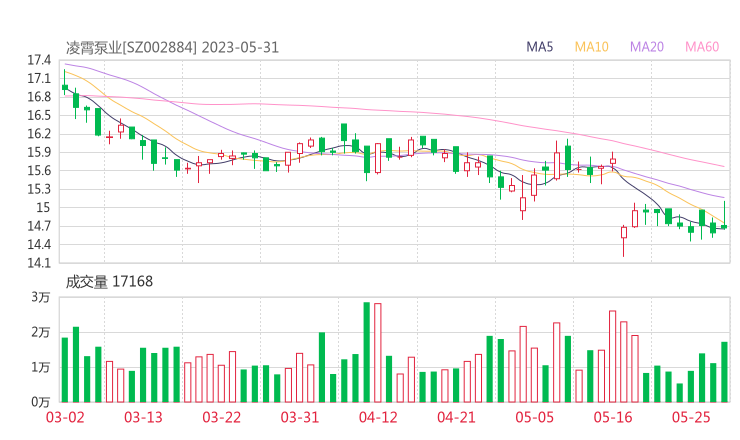740x440 pixels.
Task: Click the 03-31 date label
Action: (300, 417)
